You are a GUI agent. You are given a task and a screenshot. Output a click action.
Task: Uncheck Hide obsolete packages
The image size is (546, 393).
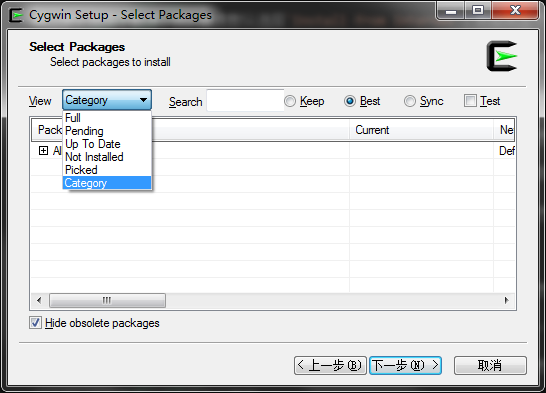(x=36, y=323)
